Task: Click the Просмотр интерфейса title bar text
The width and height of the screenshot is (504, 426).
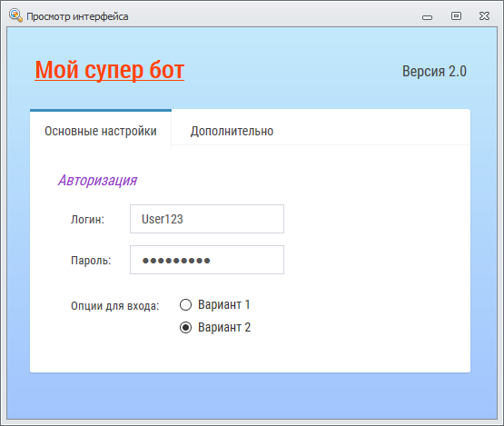Action: tap(77, 16)
